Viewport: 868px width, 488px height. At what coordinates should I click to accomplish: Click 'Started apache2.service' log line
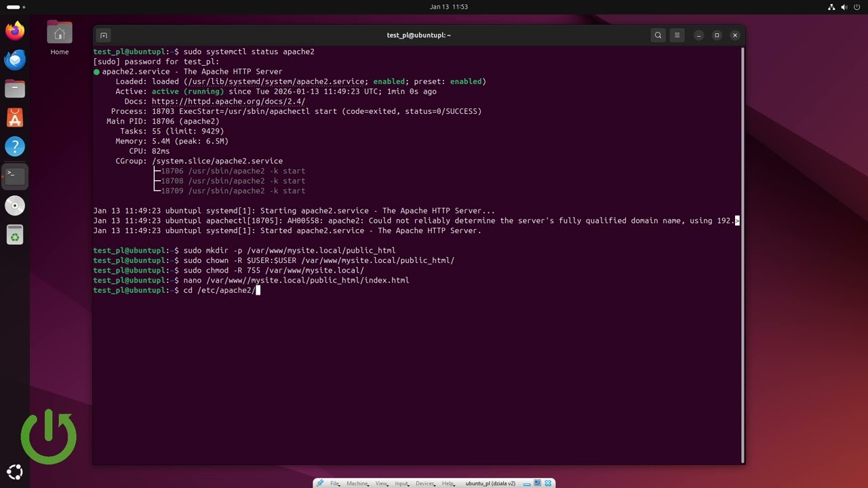288,230
